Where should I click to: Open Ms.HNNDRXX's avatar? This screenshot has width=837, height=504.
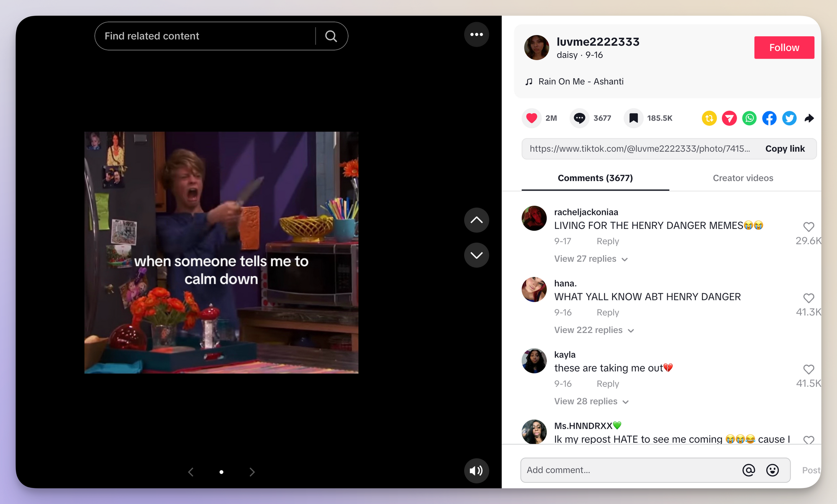point(534,432)
